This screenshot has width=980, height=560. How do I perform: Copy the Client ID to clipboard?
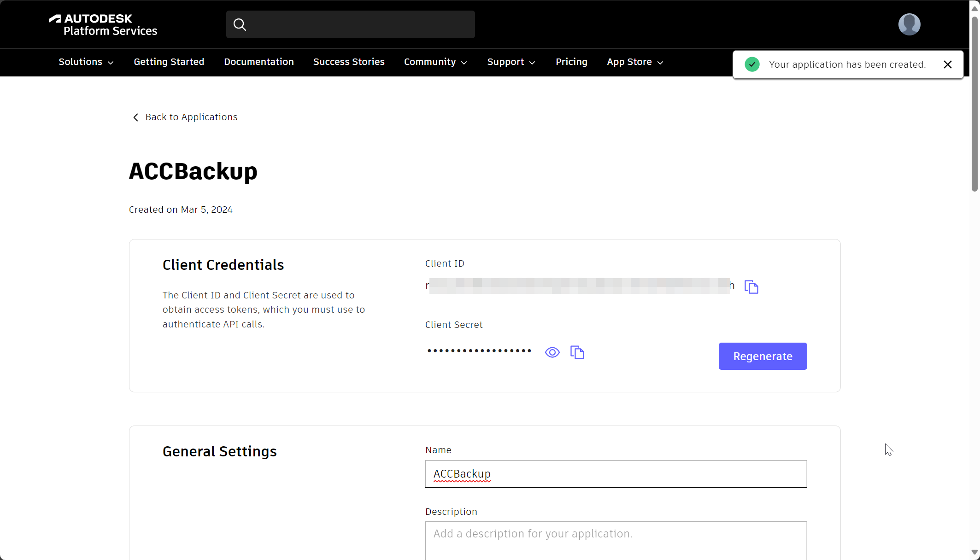tap(751, 287)
